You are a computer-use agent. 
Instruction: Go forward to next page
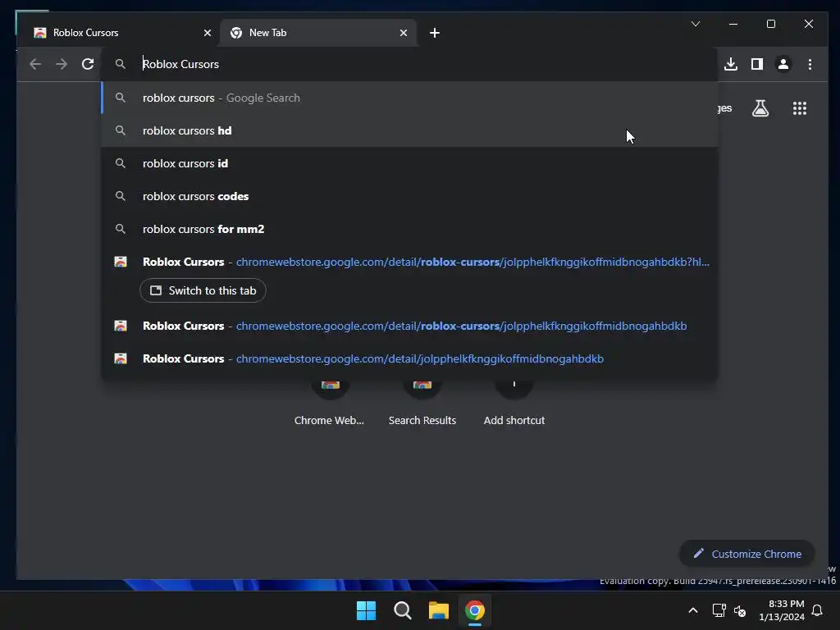[x=62, y=64]
